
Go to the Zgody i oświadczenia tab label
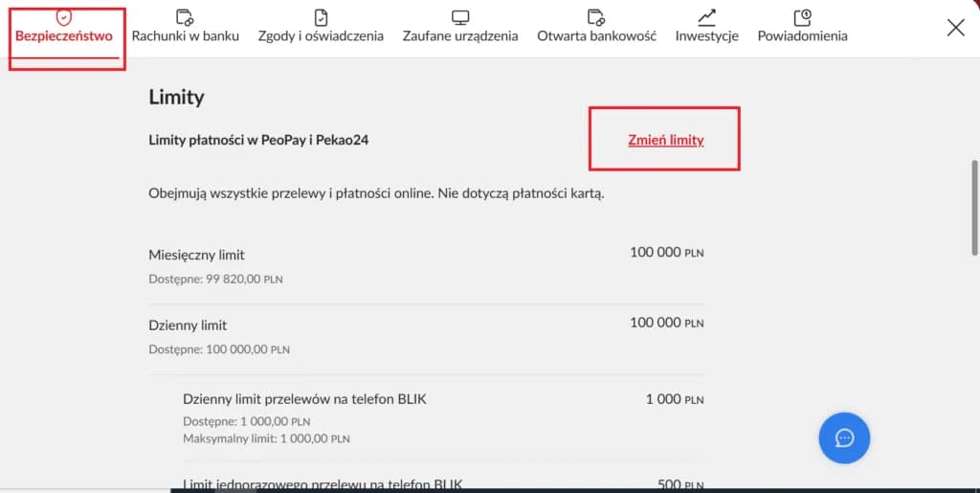321,36
